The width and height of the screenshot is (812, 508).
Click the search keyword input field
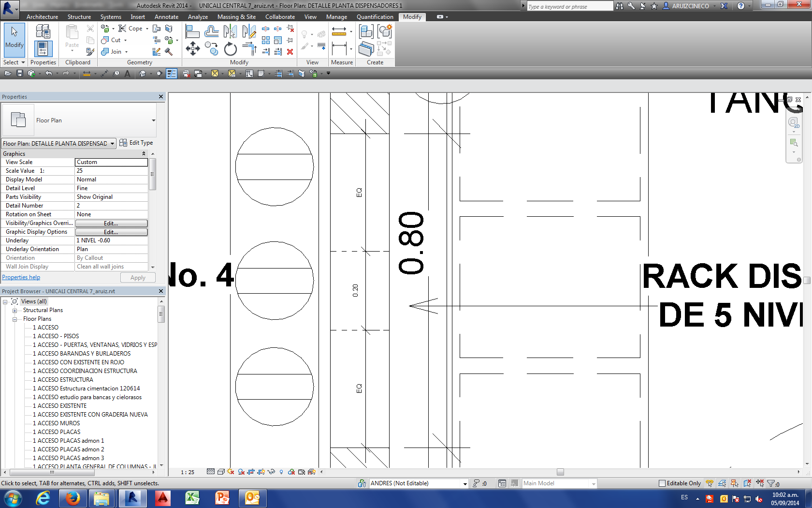[570, 6]
